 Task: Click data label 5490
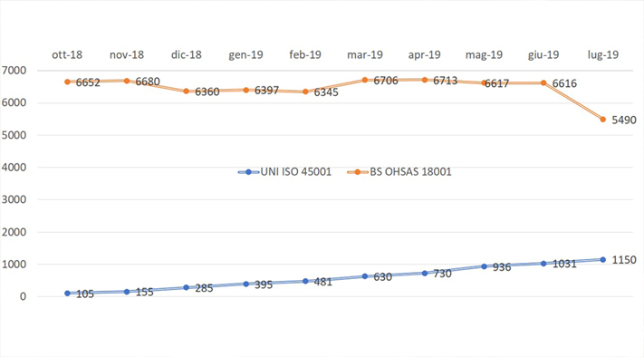point(624,120)
